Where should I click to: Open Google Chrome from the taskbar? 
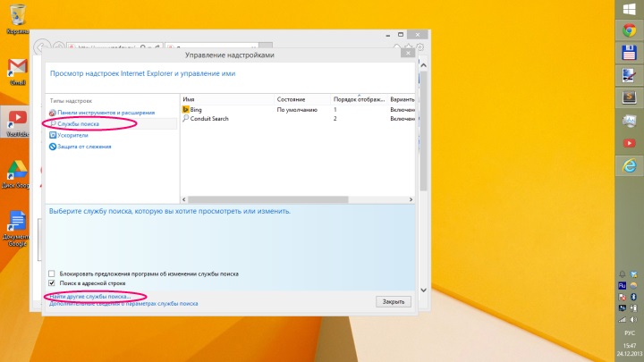click(x=629, y=30)
